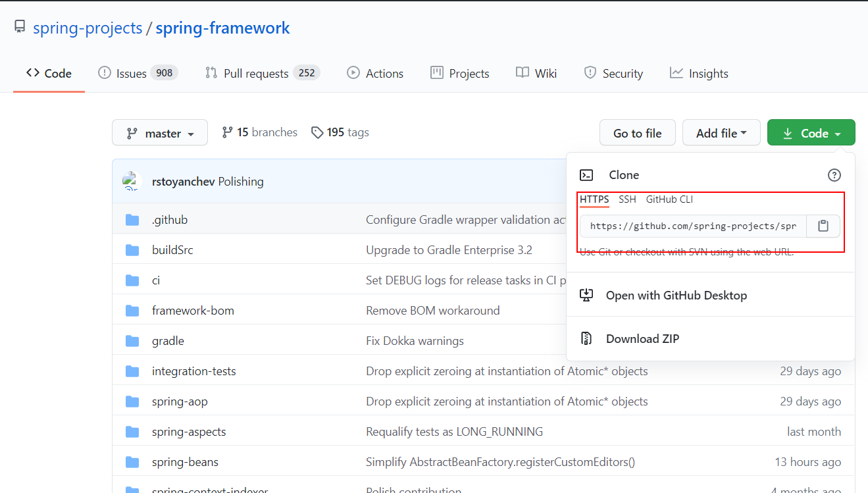Open the gradle folder
The height and width of the screenshot is (493, 868).
[x=168, y=341]
